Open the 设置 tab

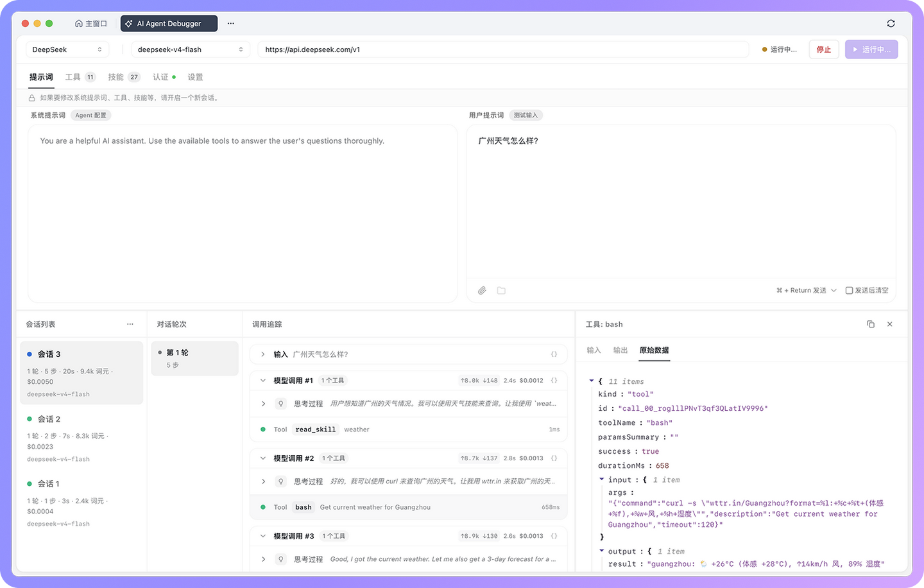[x=195, y=77]
